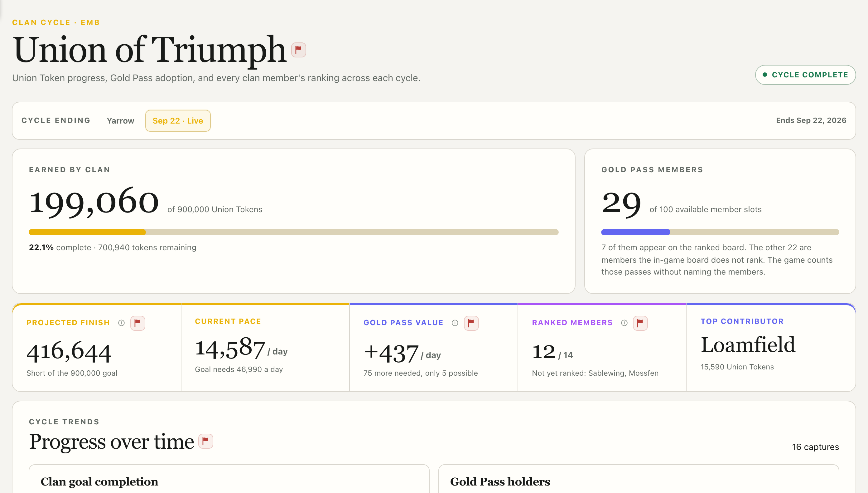Select the Sep 22 · Live cycle tab
Viewport: 868px width, 493px height.
[x=178, y=121]
